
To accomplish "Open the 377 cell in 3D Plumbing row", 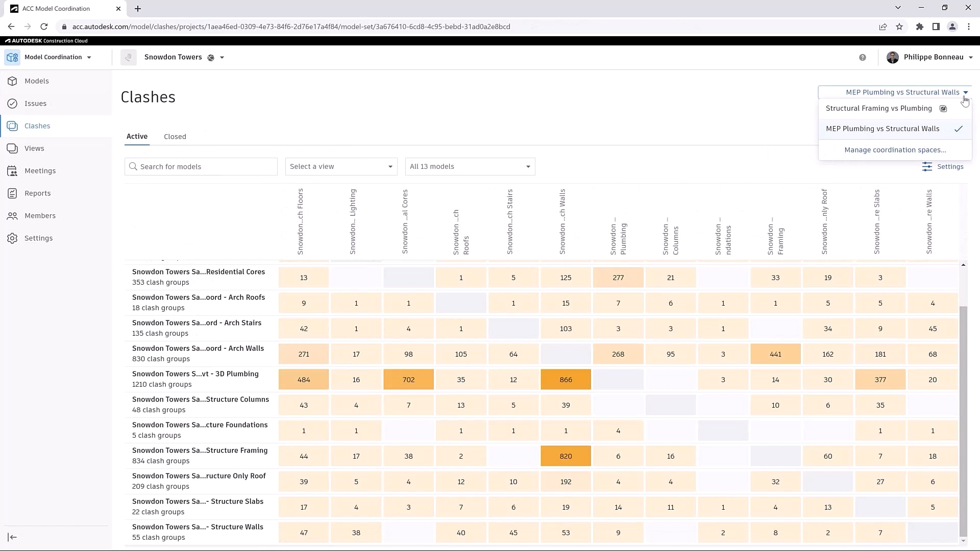I will click(x=880, y=380).
